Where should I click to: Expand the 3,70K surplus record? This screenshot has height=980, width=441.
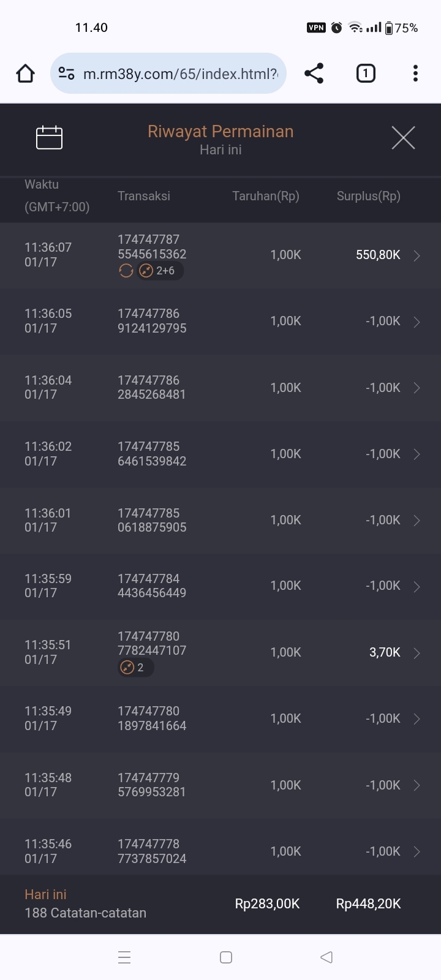tap(417, 653)
